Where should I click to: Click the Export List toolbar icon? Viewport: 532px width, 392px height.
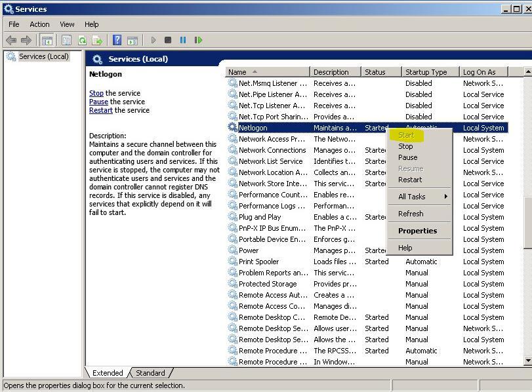click(x=97, y=41)
